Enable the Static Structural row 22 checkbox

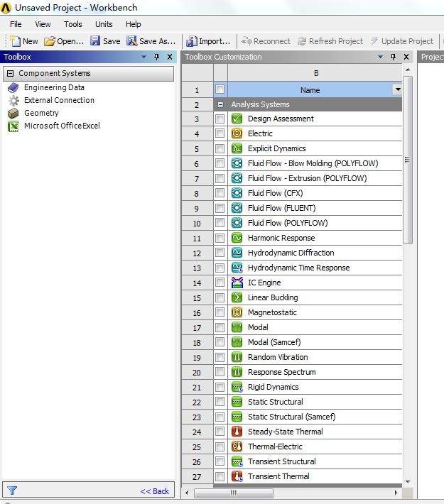click(220, 402)
